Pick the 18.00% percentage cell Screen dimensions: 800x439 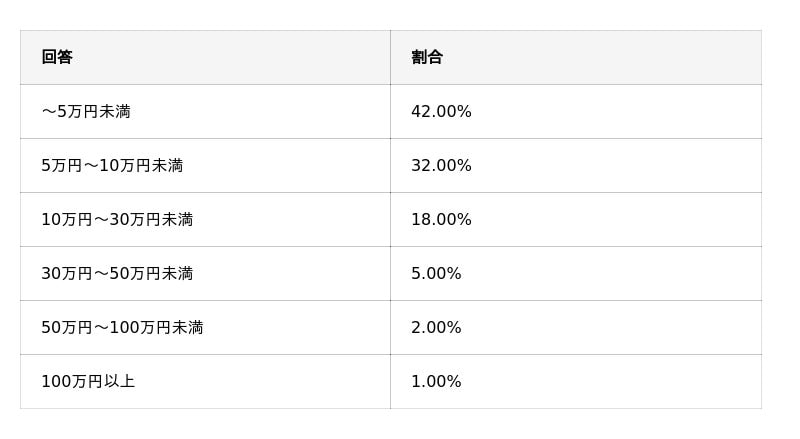coord(441,220)
